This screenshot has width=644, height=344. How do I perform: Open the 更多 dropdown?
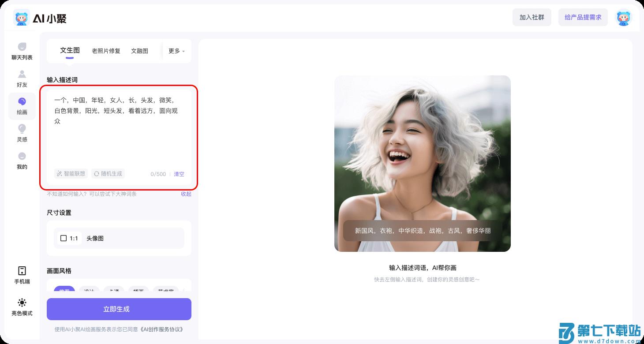pos(175,51)
